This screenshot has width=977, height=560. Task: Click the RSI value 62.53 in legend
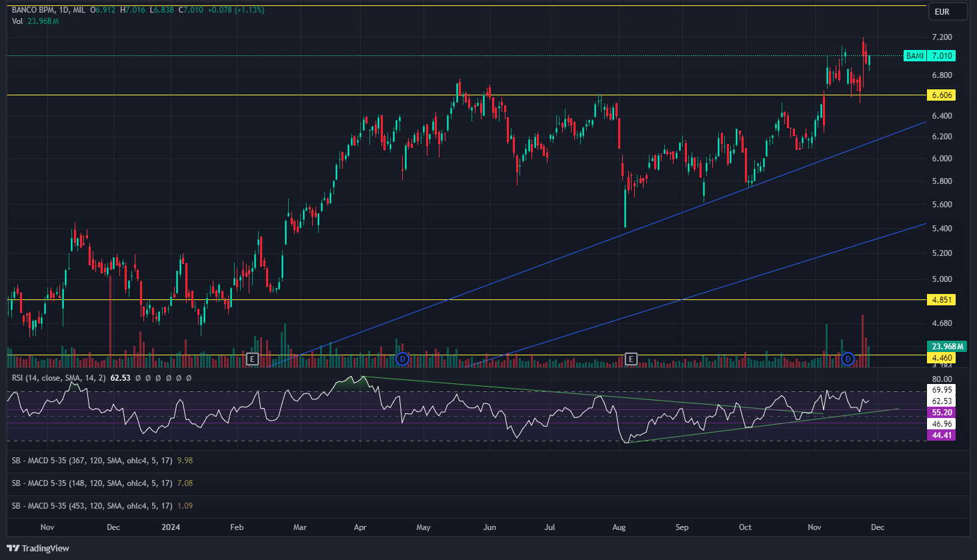(x=120, y=378)
